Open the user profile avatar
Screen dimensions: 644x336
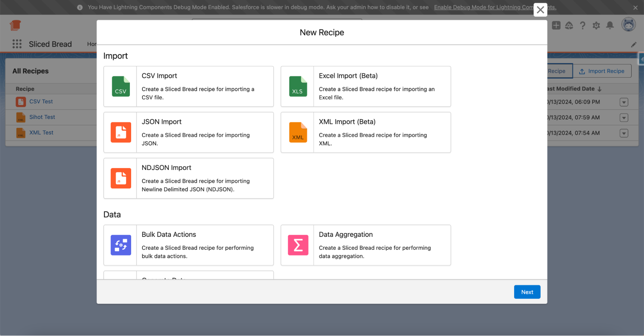(x=628, y=25)
